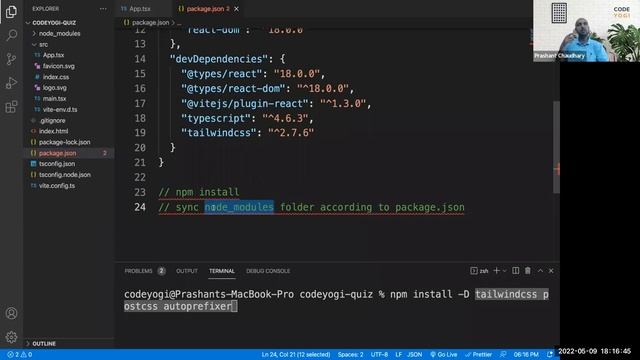640x360 pixels.
Task: Click the npm install terminal command line
Action: point(336,300)
